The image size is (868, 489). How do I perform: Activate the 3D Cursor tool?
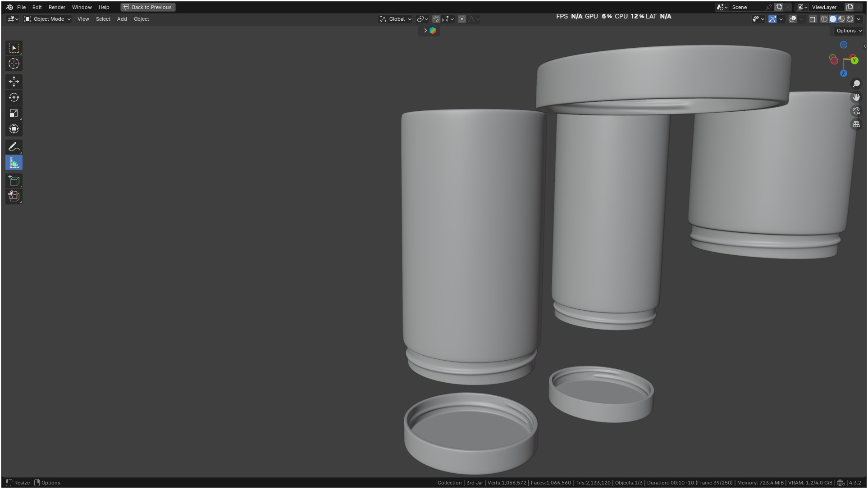point(14,63)
